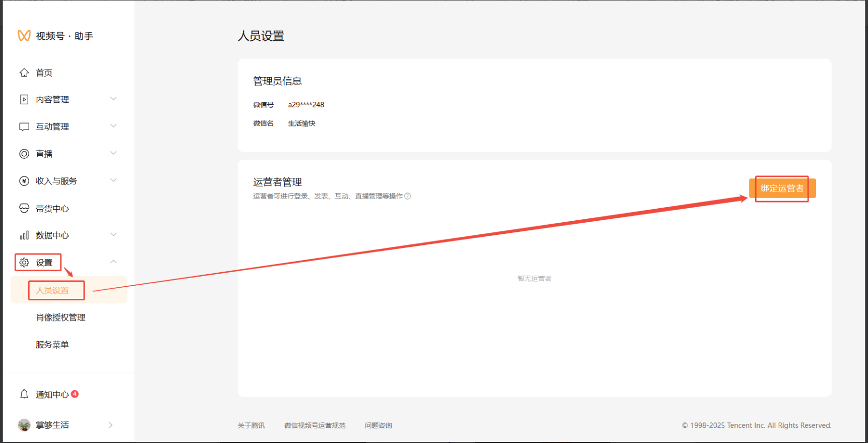Viewport: 868px width, 443px height.
Task: Click the yen icon for 收入与服务
Action: coord(24,181)
